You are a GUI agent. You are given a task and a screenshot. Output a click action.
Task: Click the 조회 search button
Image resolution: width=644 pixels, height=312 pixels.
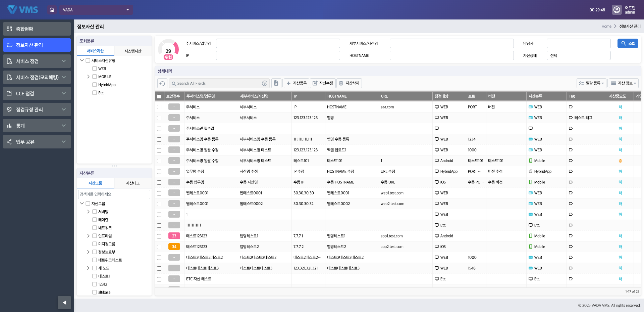point(628,43)
